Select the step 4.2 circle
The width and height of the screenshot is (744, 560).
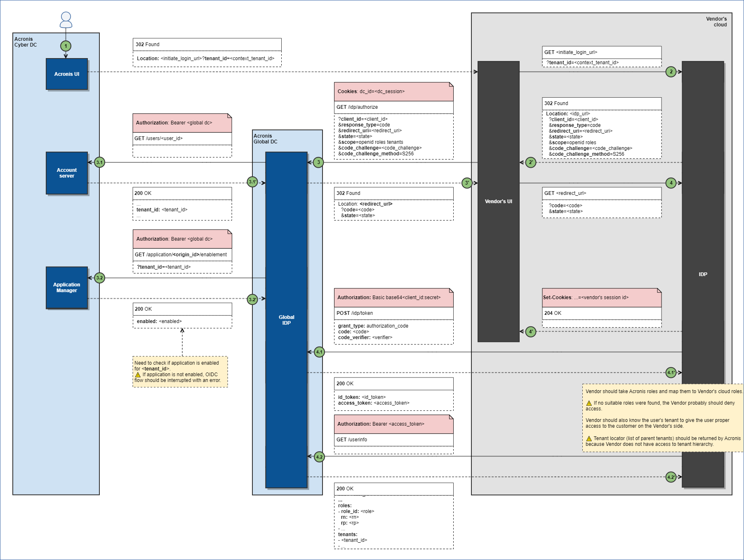coord(319,457)
